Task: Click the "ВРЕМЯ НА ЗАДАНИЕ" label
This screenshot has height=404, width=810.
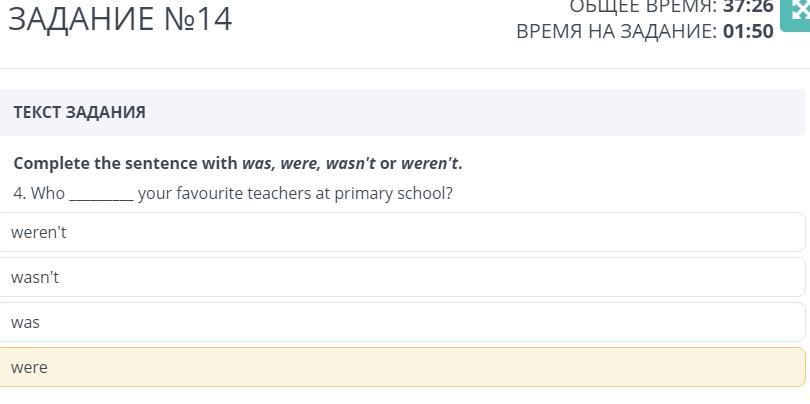Action: click(x=616, y=31)
